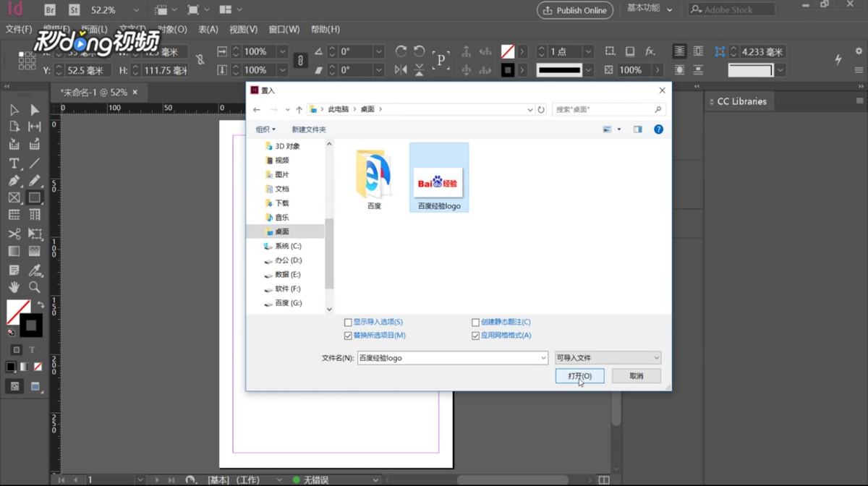Open the stroke weight 1 点 dropdown
This screenshot has width=868, height=486.
point(588,51)
